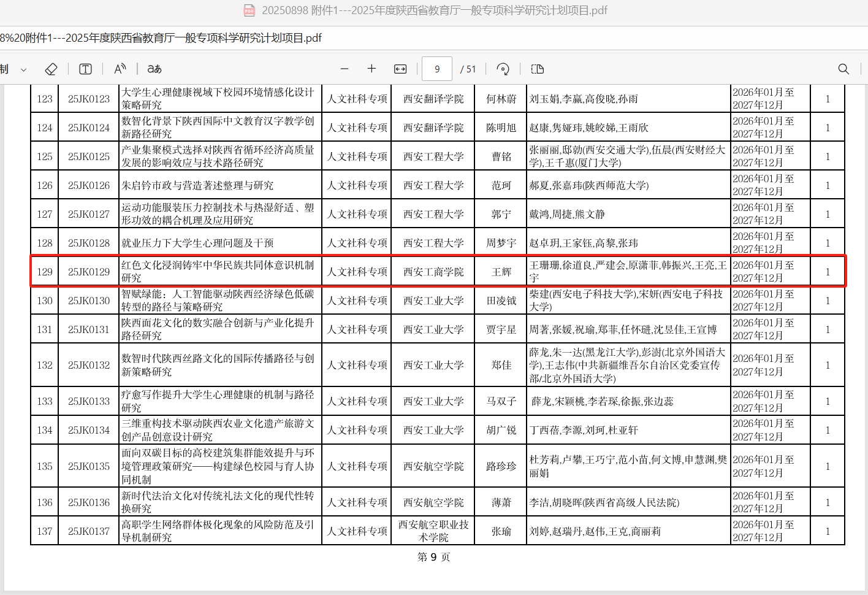This screenshot has width=868, height=595.
Task: Select 西安工商学院 cell in row 129
Action: click(433, 272)
